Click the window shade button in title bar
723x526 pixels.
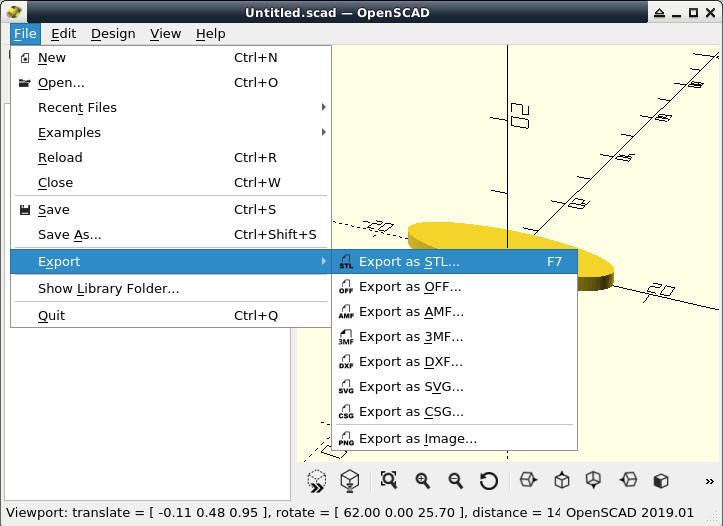pos(659,13)
